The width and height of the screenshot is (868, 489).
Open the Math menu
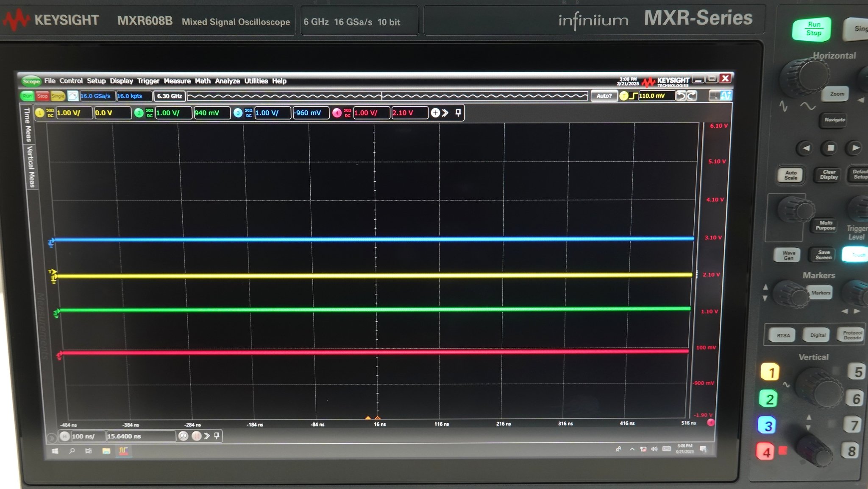tap(203, 81)
